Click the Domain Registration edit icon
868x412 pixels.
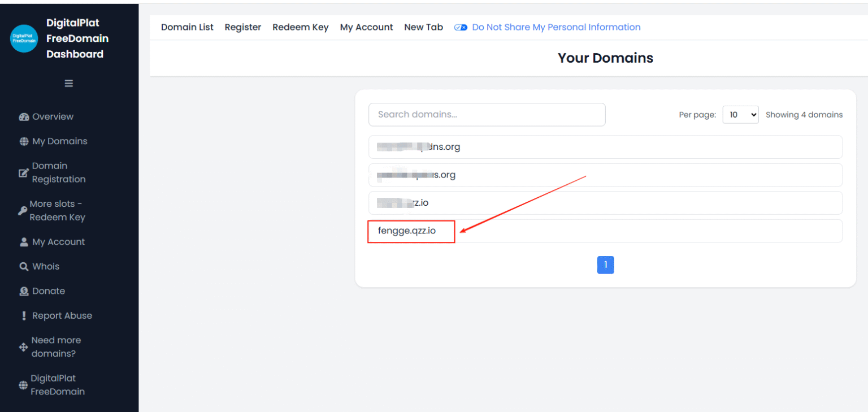[x=24, y=173]
